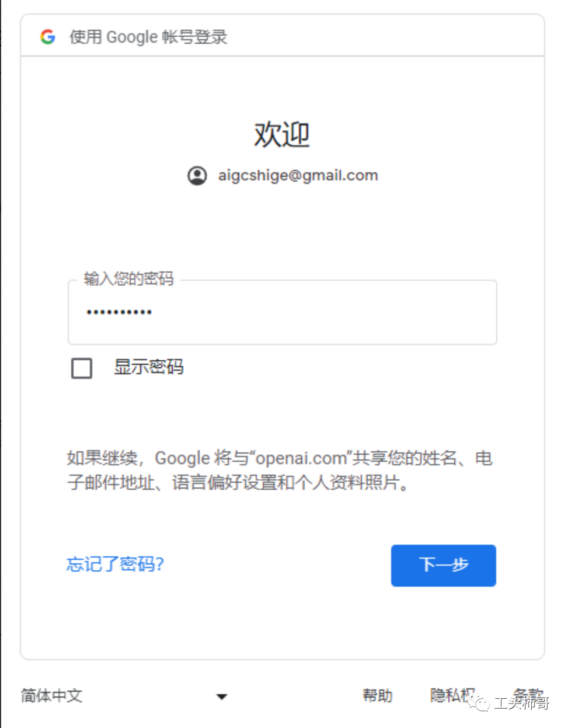Select the aigcshige@gmail.com account text
Viewport: 568px width, 728px height.
point(298,175)
